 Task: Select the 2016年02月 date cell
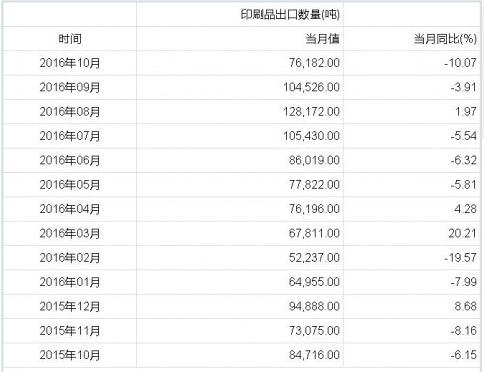[x=70, y=258]
